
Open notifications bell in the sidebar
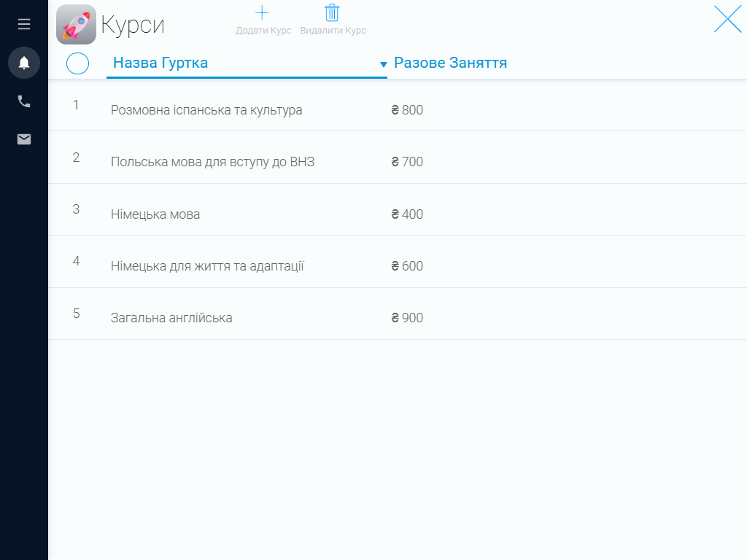tap(24, 63)
